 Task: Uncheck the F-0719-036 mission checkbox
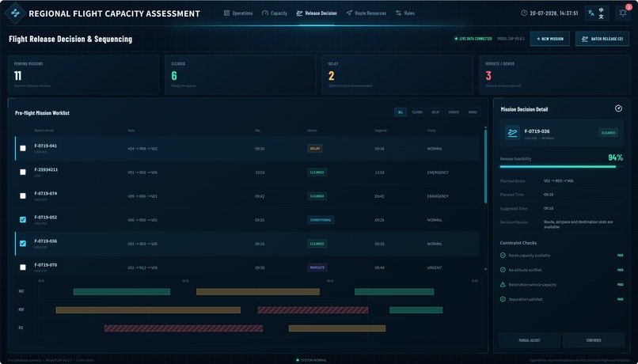point(23,244)
